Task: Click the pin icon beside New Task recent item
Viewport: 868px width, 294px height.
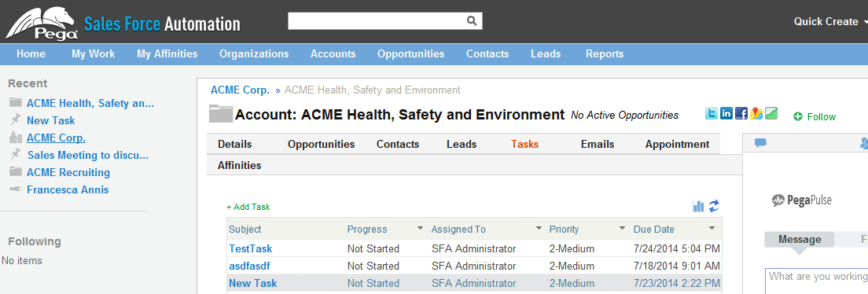Action: click(x=16, y=119)
